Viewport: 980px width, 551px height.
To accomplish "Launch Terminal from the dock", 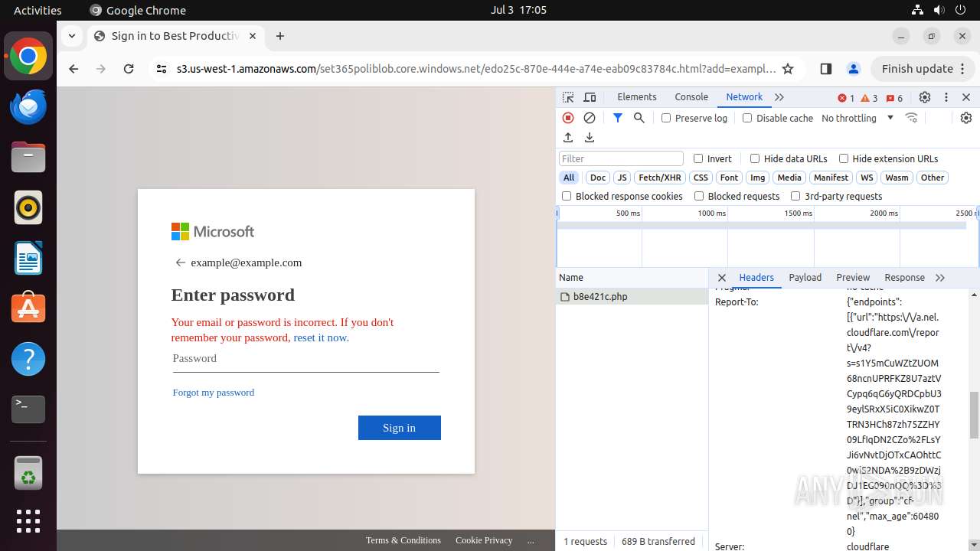I will coord(28,409).
